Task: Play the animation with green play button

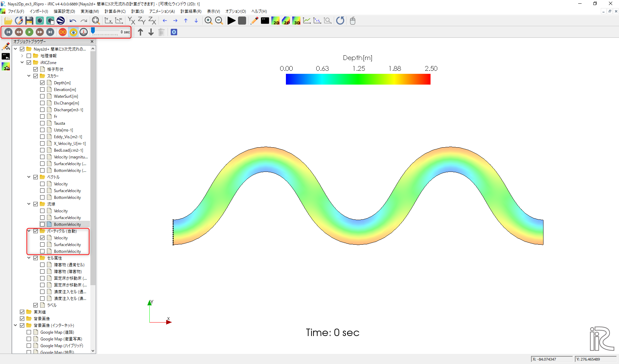Action: tap(29, 32)
